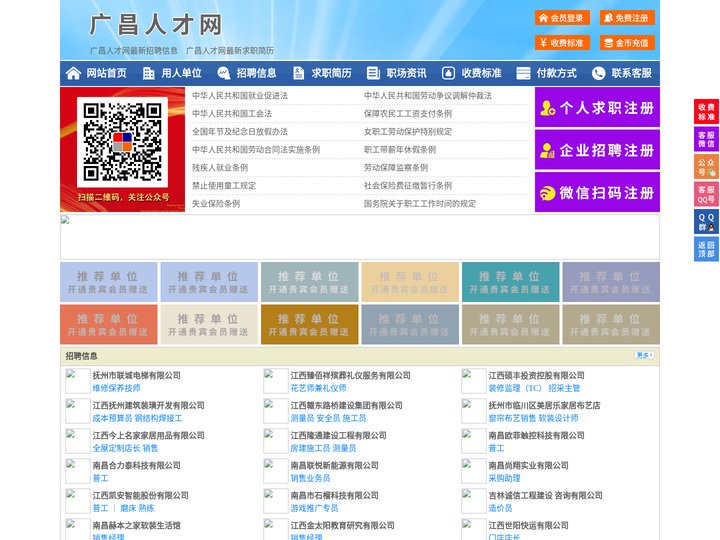Viewport: 720px width, 540px height.
Task: Click the 客服微信 side floating button
Action: (706, 139)
